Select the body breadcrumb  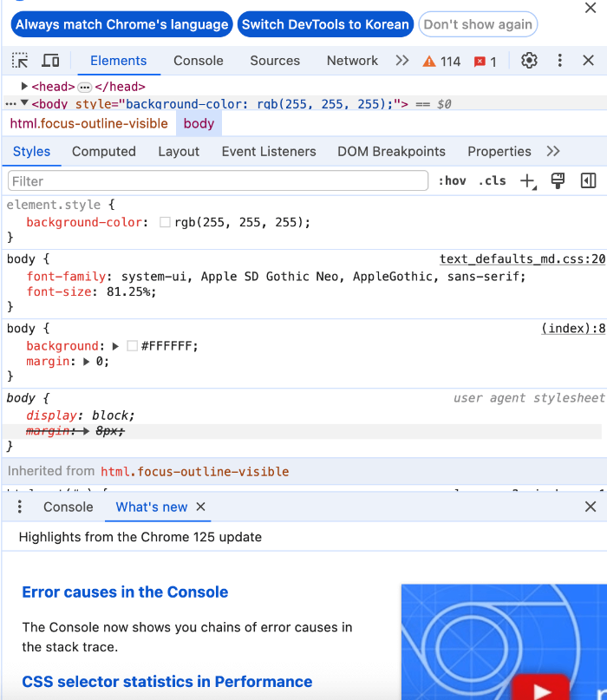[x=199, y=123]
